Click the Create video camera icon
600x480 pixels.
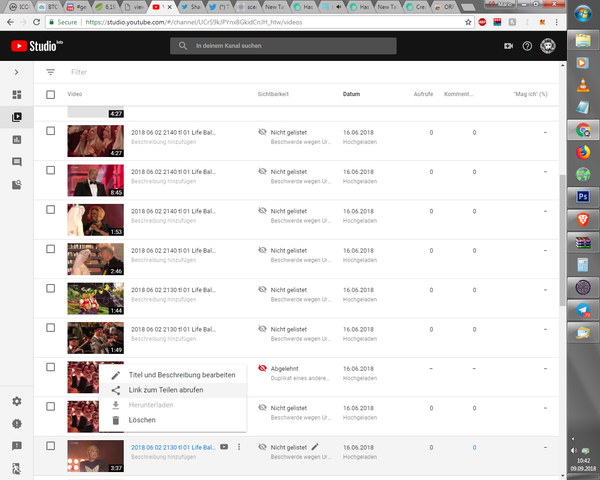coord(508,46)
